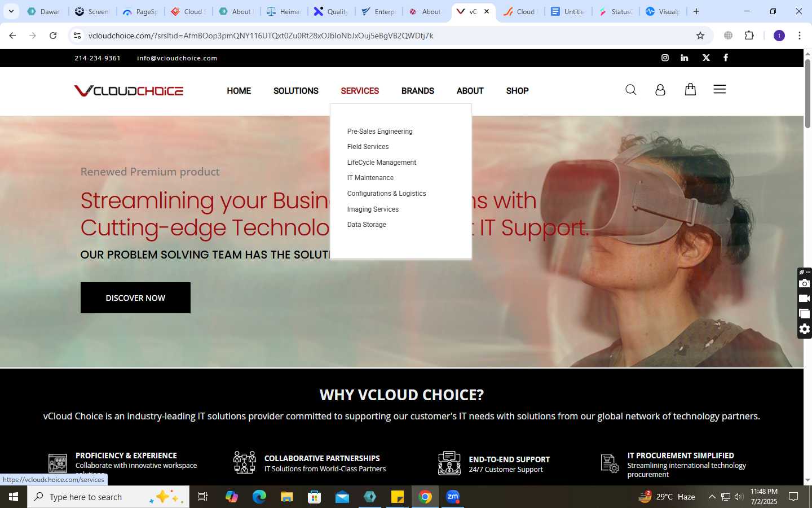This screenshot has width=812, height=508.
Task: Open the browser Extensions puzzle icon
Action: [x=749, y=36]
